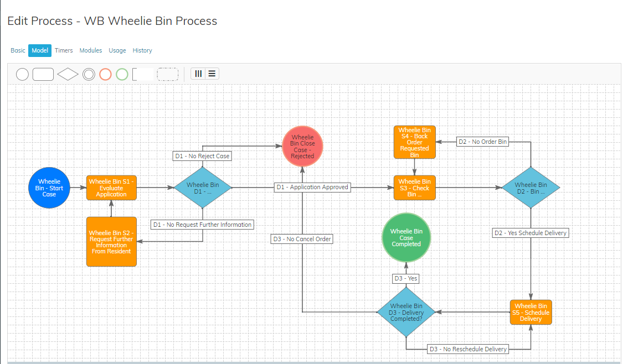Viewport: 628px width, 364px height.
Task: Select the plain circle start shape tool
Action: pyautogui.click(x=22, y=74)
